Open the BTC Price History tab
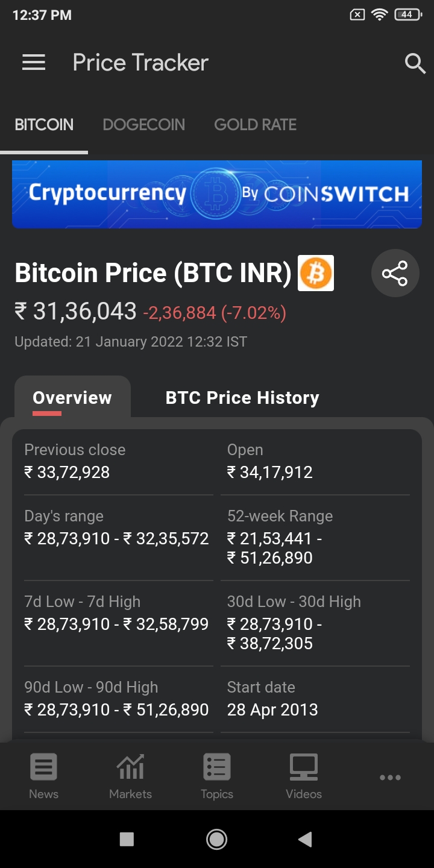This screenshot has width=434, height=868. (x=242, y=398)
